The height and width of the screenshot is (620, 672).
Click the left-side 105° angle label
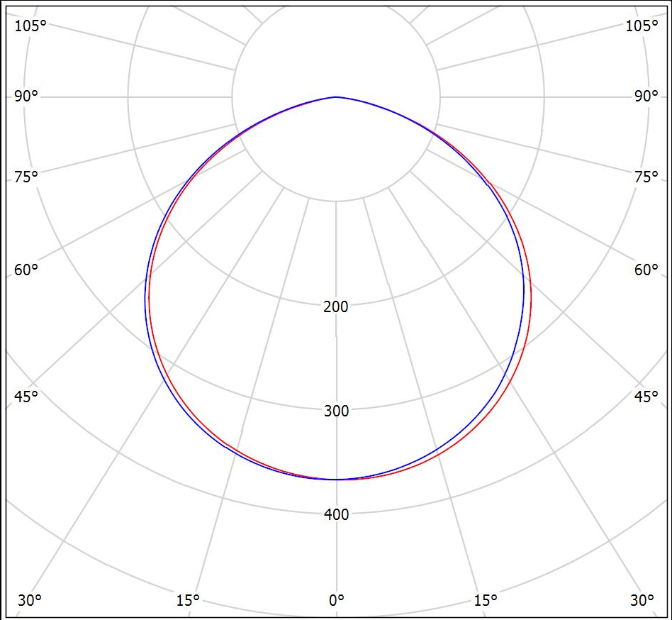30,26
